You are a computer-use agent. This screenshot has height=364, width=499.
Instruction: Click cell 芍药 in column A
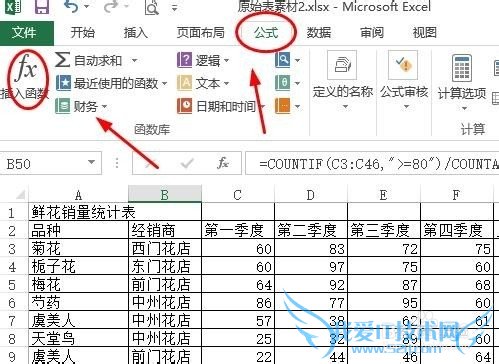coord(79,302)
